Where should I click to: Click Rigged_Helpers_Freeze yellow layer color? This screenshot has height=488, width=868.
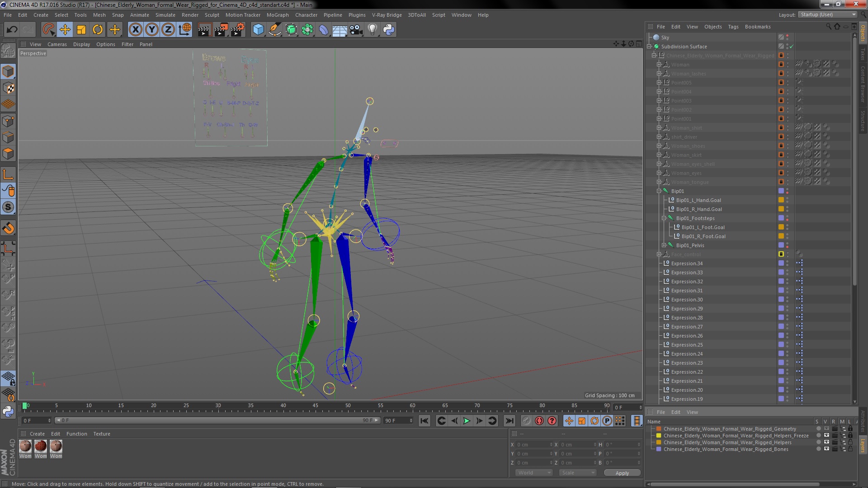click(659, 436)
